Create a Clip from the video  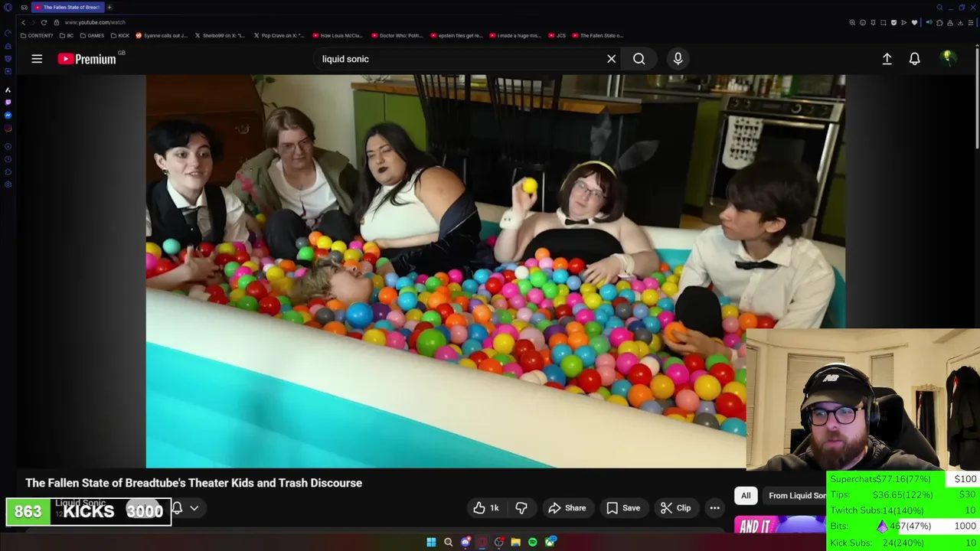coord(675,508)
